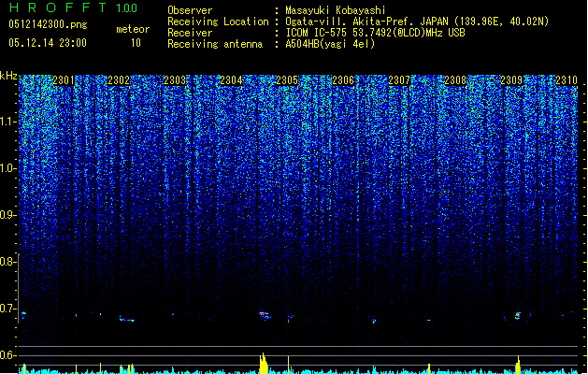The width and height of the screenshot is (588, 374).
Task: Click the 1.0 frequency axis label
Action: pos(7,168)
